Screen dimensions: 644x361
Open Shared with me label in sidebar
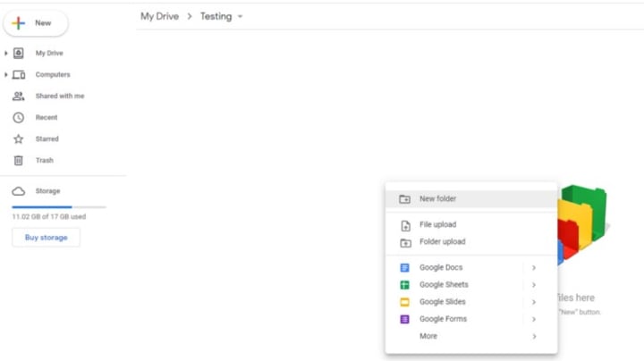(60, 96)
